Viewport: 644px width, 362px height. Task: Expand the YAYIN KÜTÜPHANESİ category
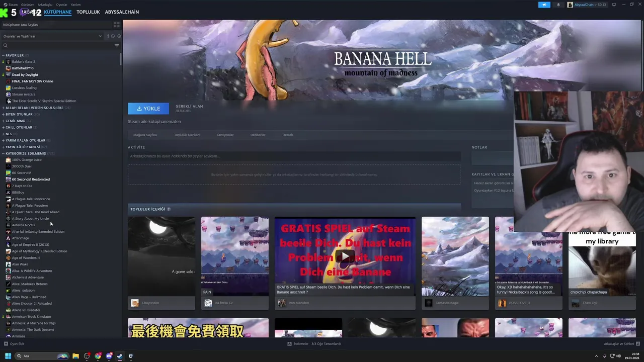3,147
